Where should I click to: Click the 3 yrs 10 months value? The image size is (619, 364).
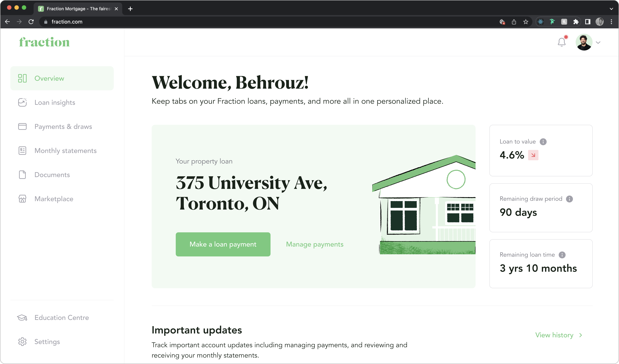[538, 268]
